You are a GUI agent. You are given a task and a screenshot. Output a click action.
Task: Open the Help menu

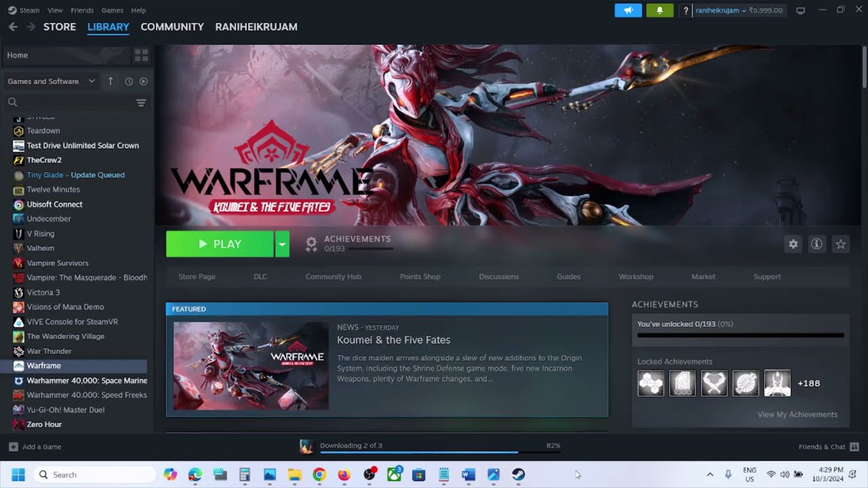(x=138, y=10)
